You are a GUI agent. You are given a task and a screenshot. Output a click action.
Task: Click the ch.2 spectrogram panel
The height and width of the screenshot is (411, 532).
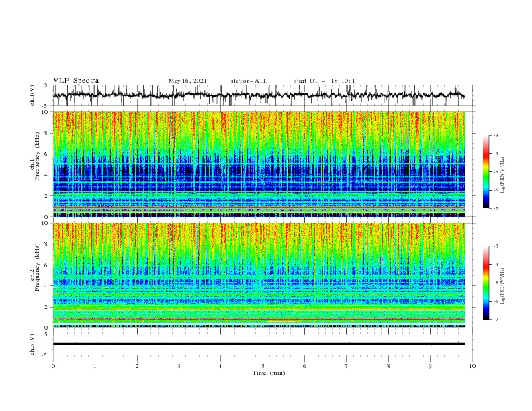259,275
